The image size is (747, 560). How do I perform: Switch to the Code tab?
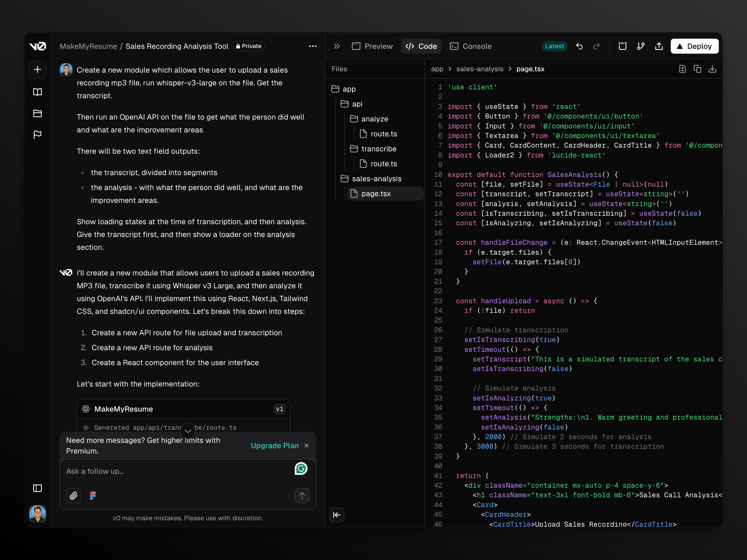point(421,46)
